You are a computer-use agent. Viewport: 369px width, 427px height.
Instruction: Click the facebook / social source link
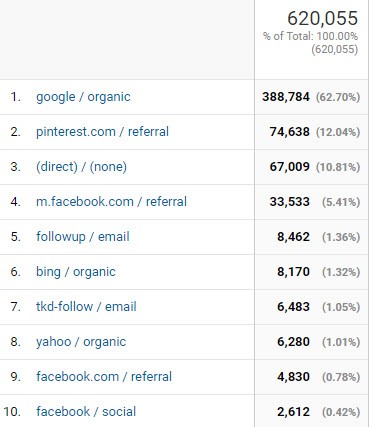click(86, 412)
